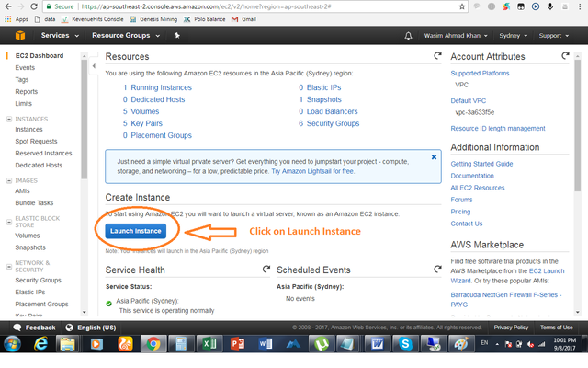Collapse the NETWORK & SECURITY section
The width and height of the screenshot is (588, 368).
coord(9,267)
